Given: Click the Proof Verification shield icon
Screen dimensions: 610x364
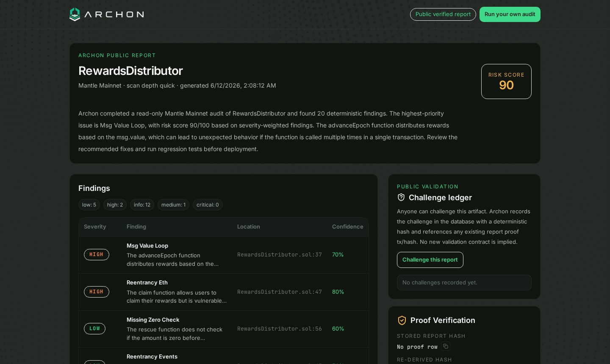Looking at the screenshot, I should (x=402, y=320).
